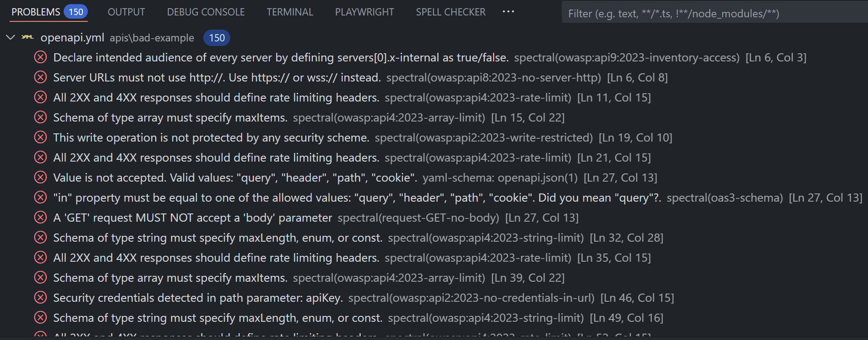This screenshot has width=868, height=340.
Task: Click error icon for Server URLs http problem
Action: [40, 77]
